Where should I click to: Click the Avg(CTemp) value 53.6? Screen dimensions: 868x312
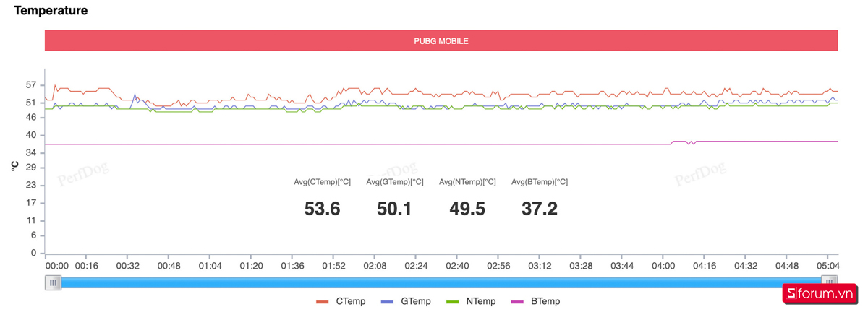[x=322, y=209]
